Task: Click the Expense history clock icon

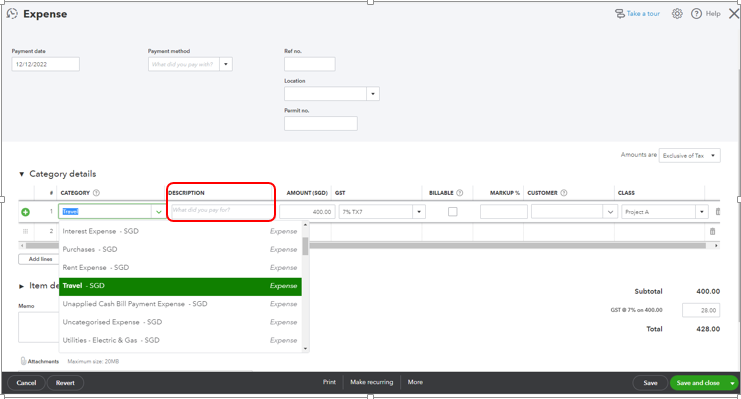Action: pos(12,14)
